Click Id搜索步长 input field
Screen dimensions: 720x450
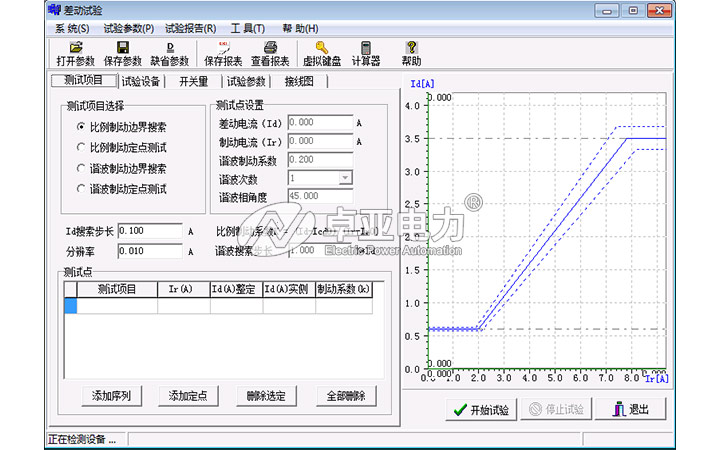(x=150, y=231)
